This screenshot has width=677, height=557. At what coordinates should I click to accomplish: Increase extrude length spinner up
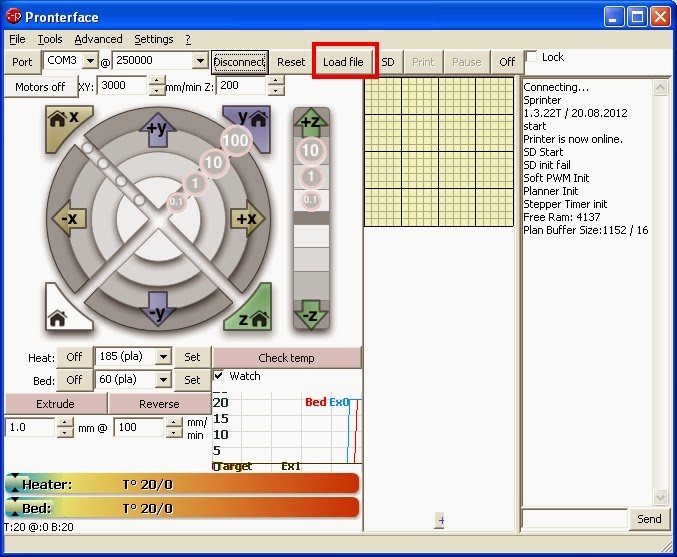click(x=65, y=422)
